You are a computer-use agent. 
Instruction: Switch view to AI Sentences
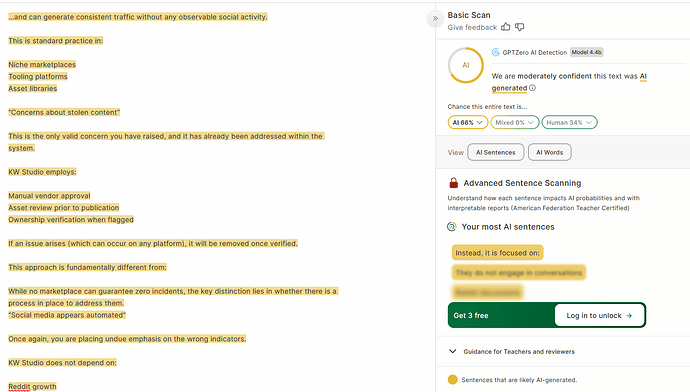tap(495, 152)
